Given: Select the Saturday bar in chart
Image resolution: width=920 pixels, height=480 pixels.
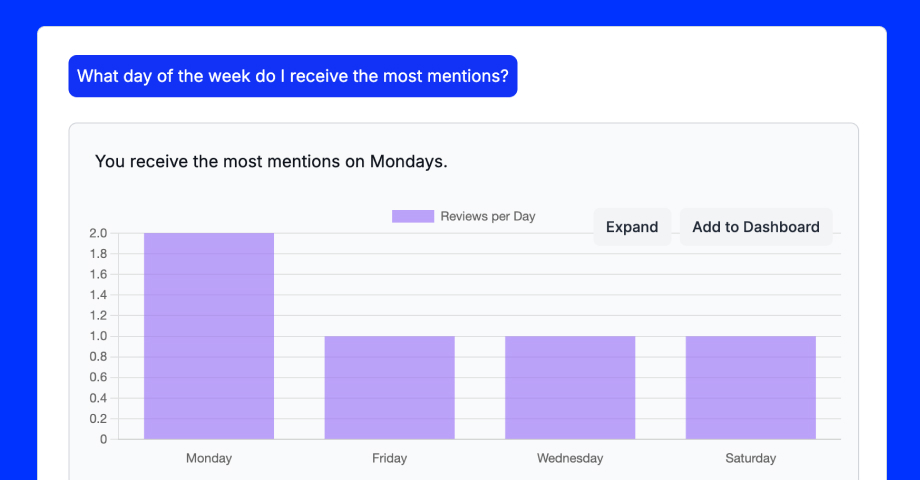Looking at the screenshot, I should (x=750, y=387).
